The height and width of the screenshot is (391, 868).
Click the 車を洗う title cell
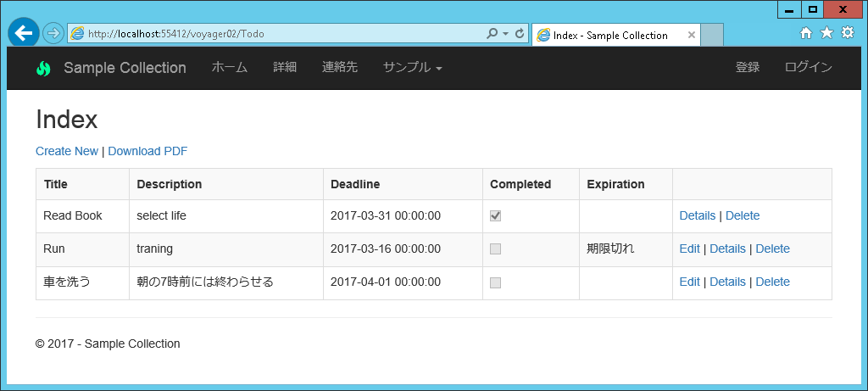[82, 282]
